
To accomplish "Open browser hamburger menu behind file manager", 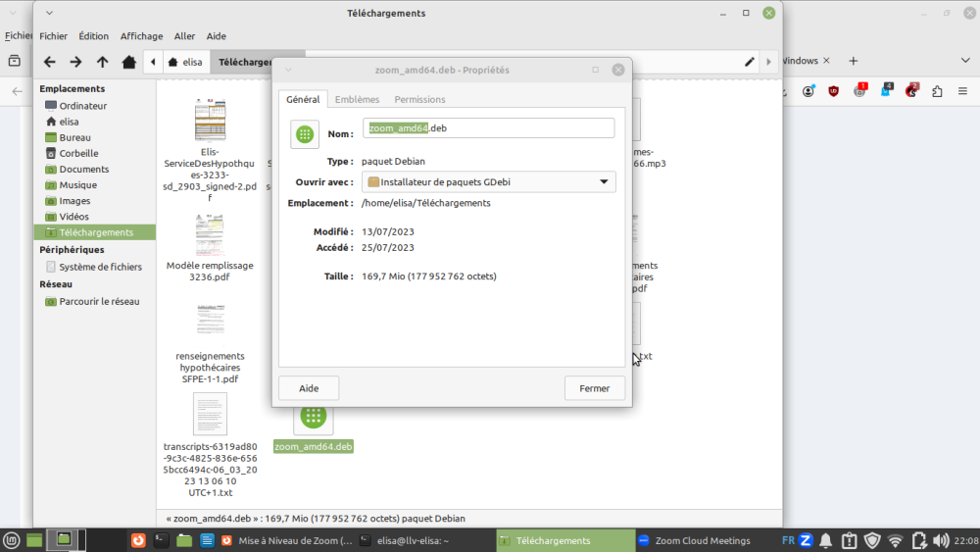I will (962, 91).
